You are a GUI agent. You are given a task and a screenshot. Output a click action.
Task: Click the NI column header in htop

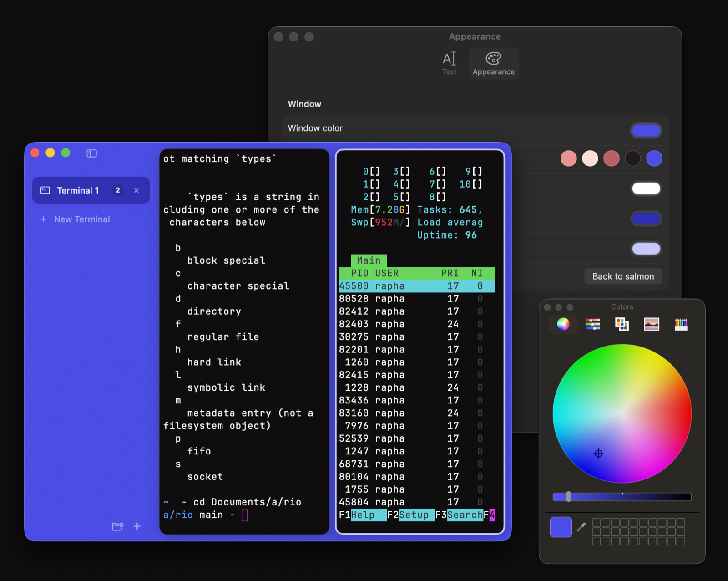(x=477, y=273)
